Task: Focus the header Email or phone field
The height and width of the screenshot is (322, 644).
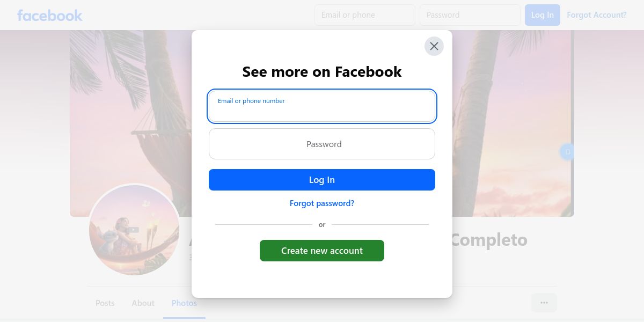Action: [365, 15]
